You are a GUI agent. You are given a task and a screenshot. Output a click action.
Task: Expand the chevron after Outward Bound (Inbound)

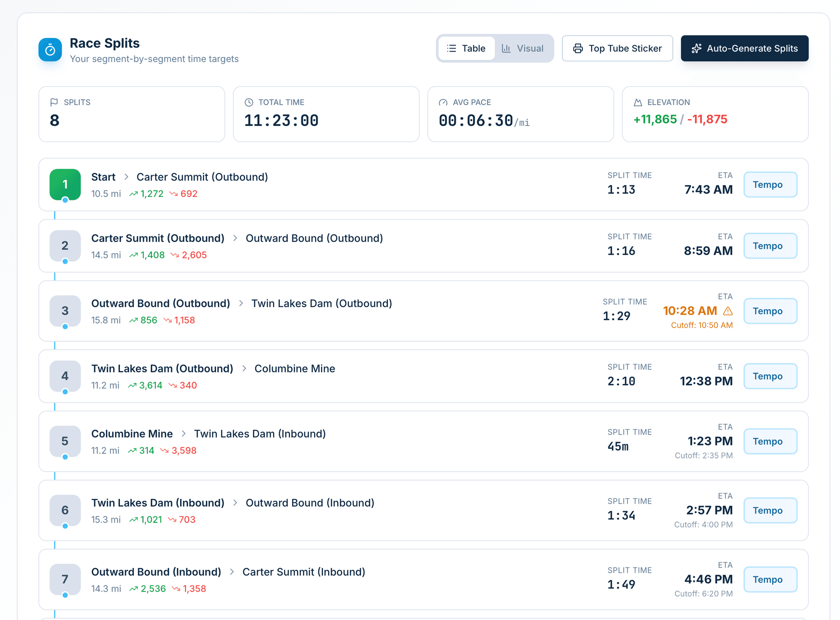(x=232, y=571)
